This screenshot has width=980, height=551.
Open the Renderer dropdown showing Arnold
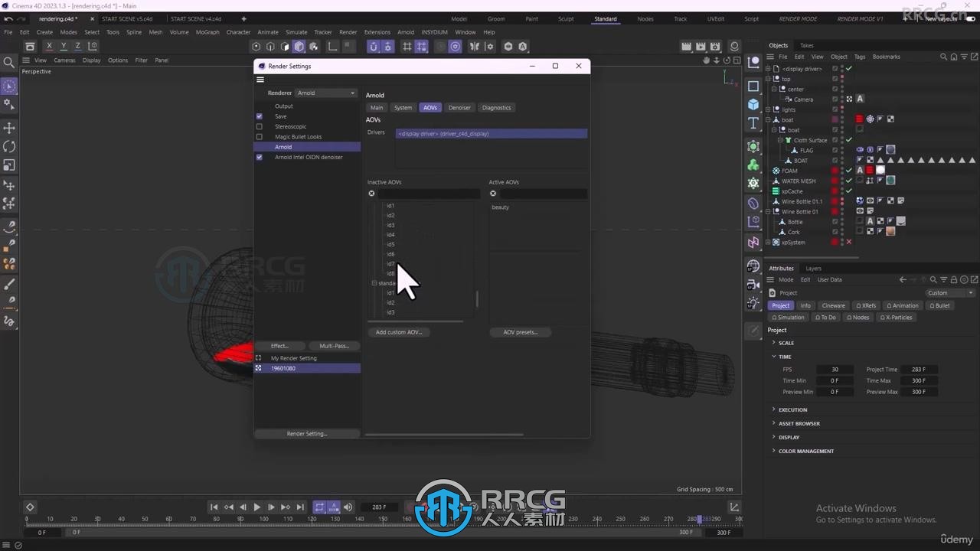point(326,93)
